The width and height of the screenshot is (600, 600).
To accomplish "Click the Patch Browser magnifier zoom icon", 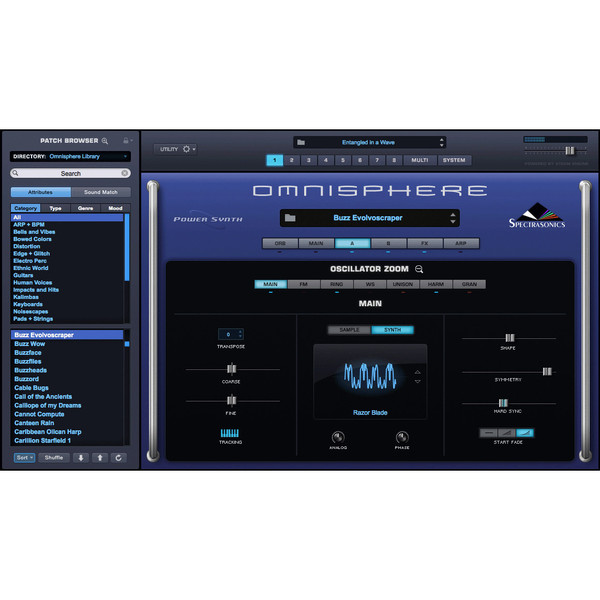I will [x=105, y=141].
